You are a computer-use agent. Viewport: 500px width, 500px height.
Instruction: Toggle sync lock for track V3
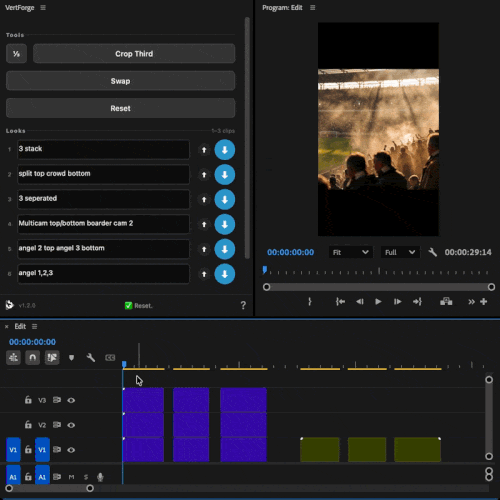tap(57, 400)
